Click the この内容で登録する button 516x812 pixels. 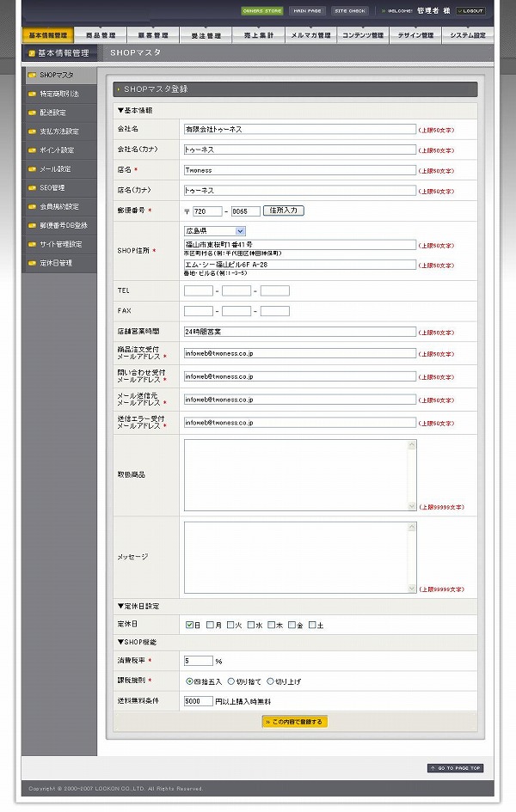295,722
